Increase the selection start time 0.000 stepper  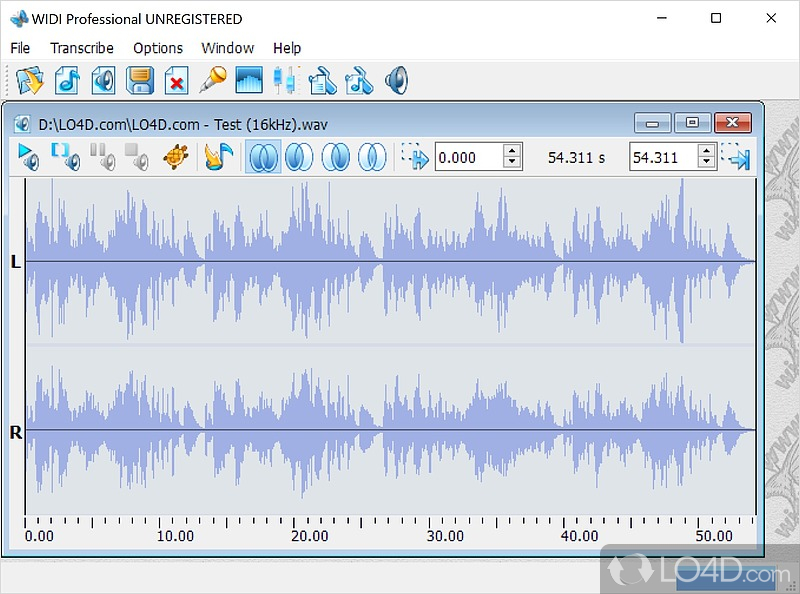click(x=512, y=151)
